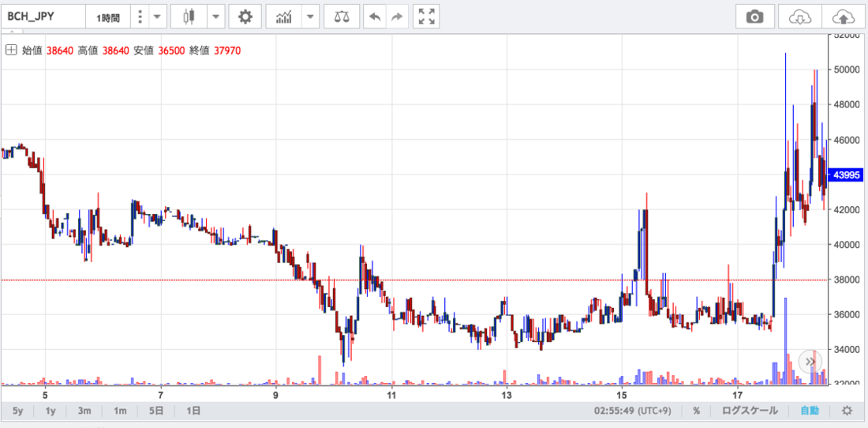
Task: Toggle 自動 auto scale
Action: pyautogui.click(x=810, y=411)
